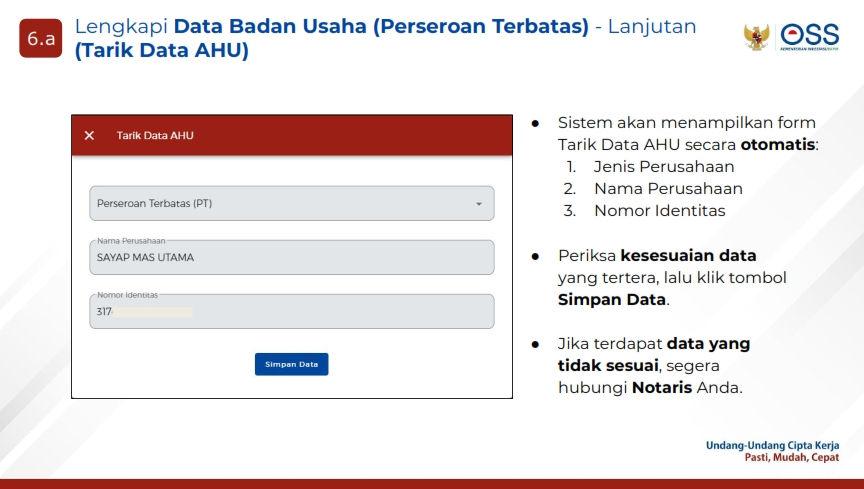Viewport: 864px width, 489px height.
Task: Click the dropdown arrow for company type
Action: coord(478,204)
